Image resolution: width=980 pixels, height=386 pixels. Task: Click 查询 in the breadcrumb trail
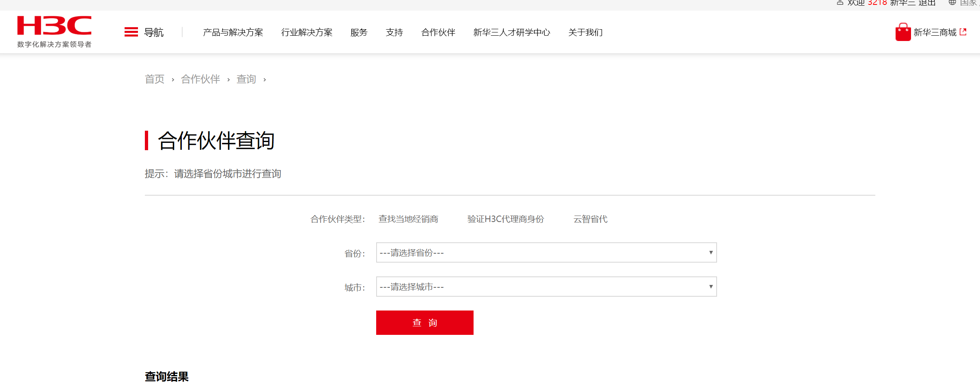246,79
